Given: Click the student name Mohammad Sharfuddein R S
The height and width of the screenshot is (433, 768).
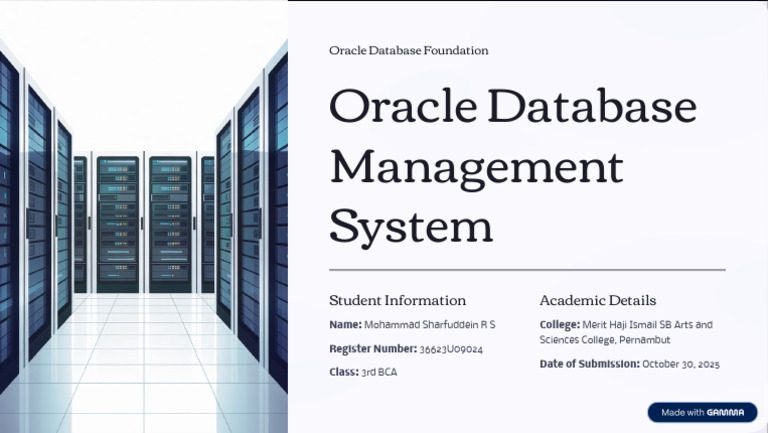Looking at the screenshot, I should [430, 325].
